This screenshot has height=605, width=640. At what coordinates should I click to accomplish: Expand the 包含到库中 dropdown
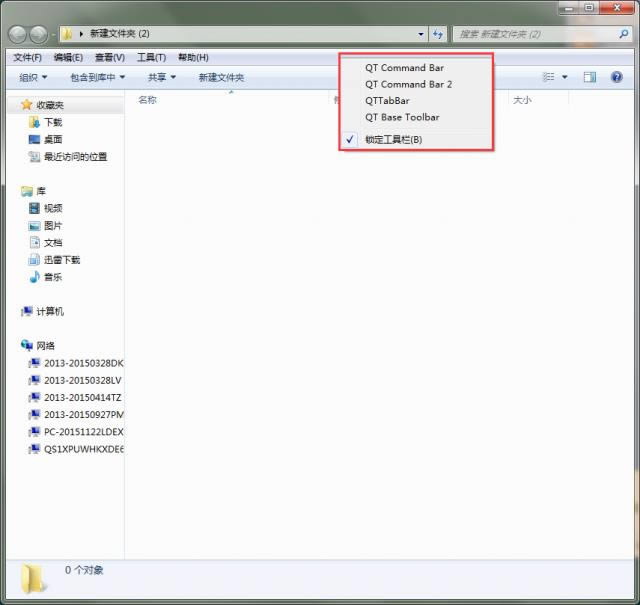[97, 77]
